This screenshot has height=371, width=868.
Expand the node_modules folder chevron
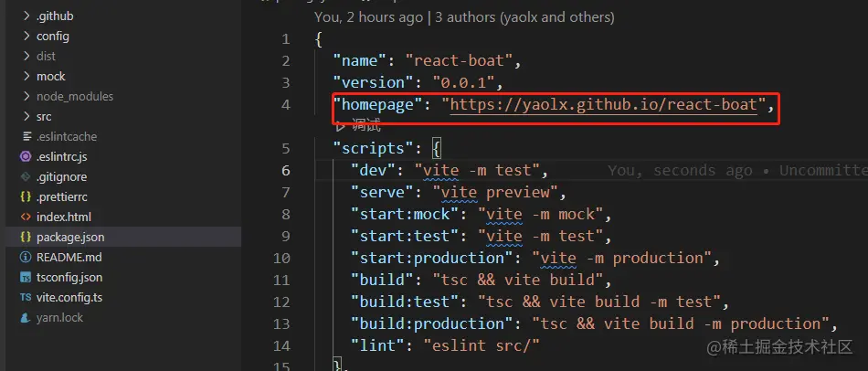click(x=26, y=96)
